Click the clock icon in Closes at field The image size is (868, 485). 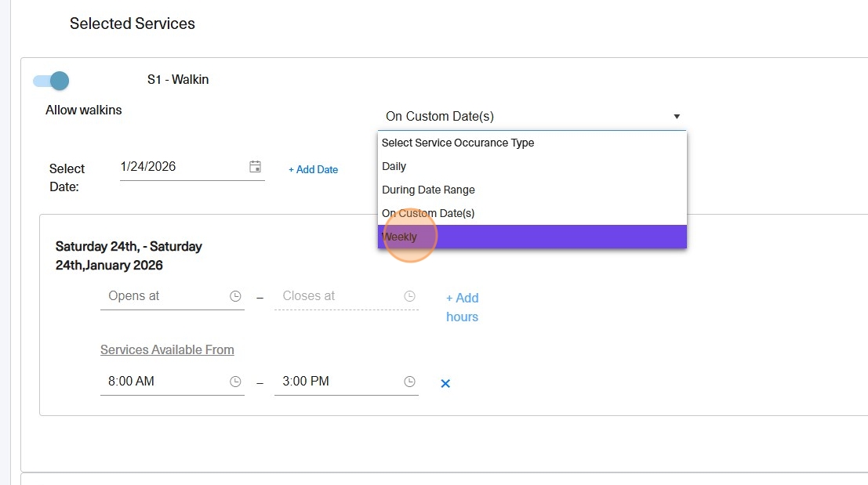[409, 296]
